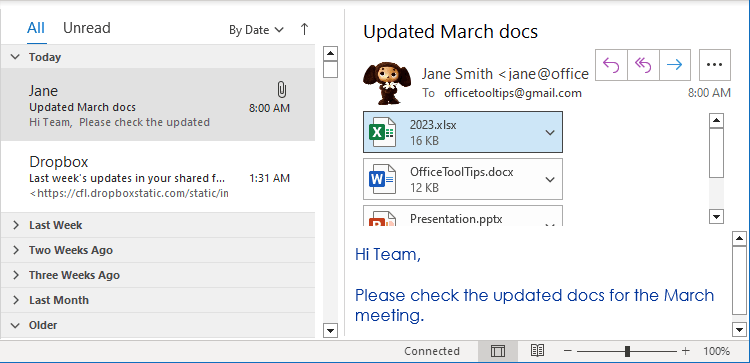Click the Reply arrow icon
The height and width of the screenshot is (363, 750).
(x=611, y=65)
